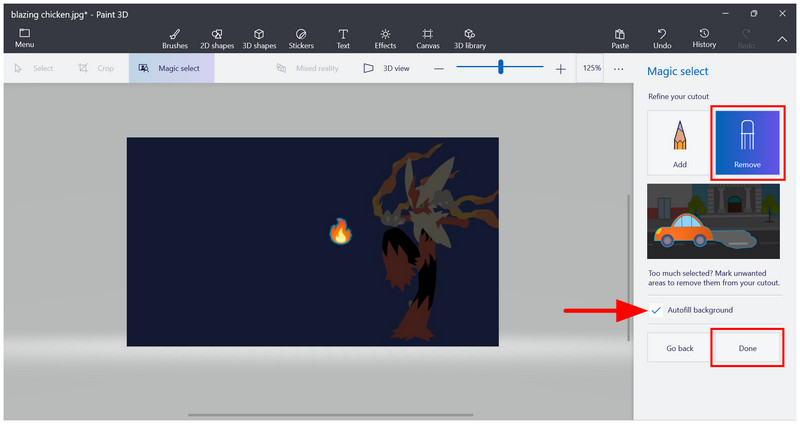The width and height of the screenshot is (800, 424).
Task: Zoom out with the minus button
Action: (x=439, y=68)
